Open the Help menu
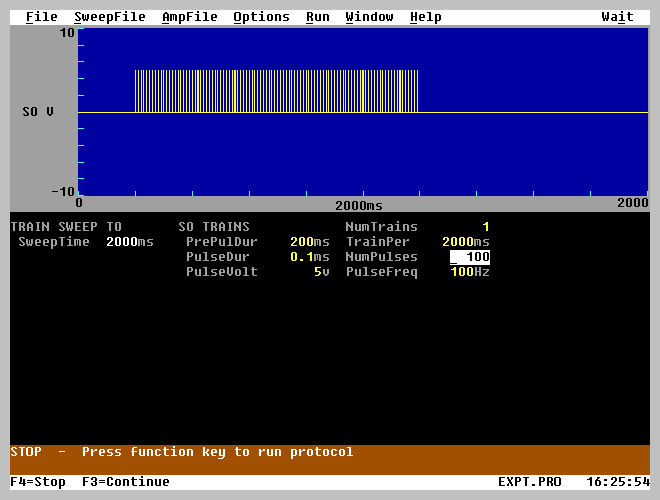The width and height of the screenshot is (660, 500). tap(425, 17)
